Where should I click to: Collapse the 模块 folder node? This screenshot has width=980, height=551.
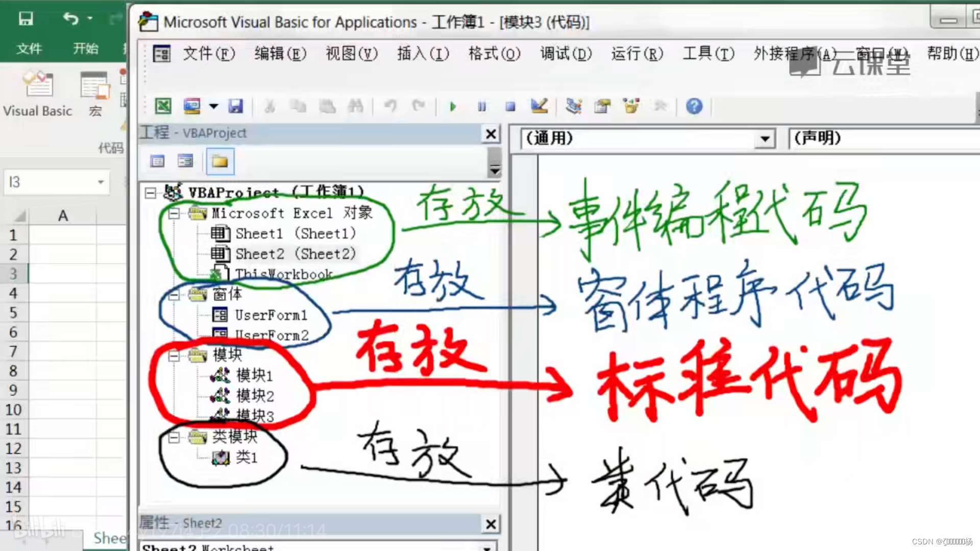point(174,356)
